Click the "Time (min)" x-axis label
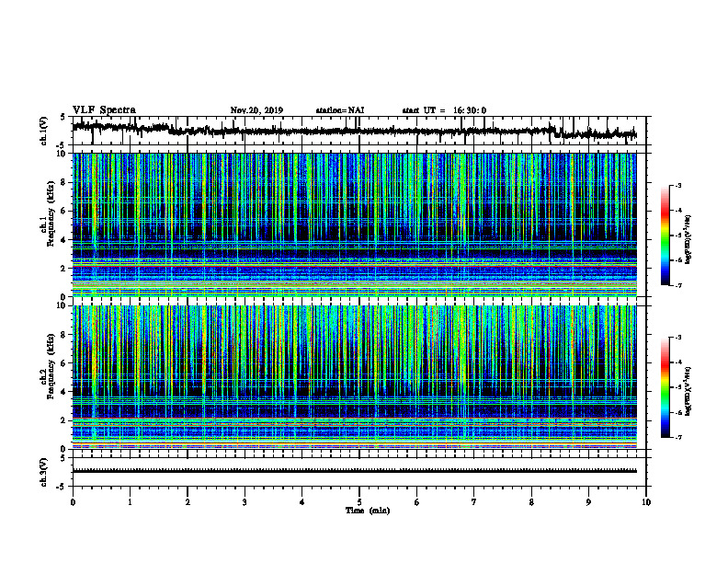 coord(368,511)
